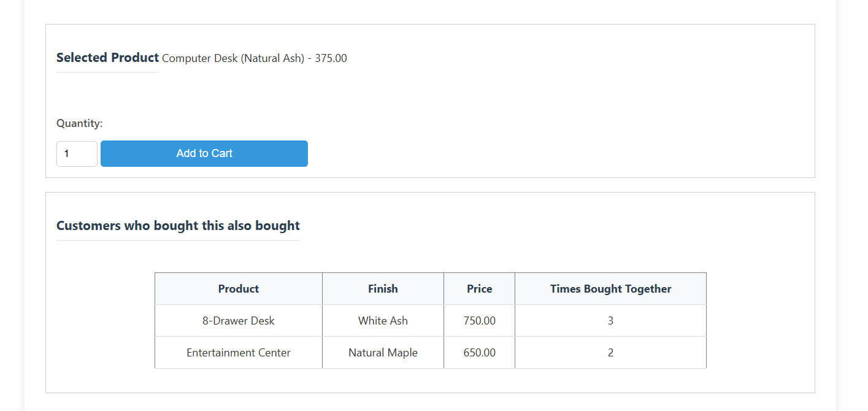Click the Finish column header
Viewport: 868px width, 411px height.
pos(383,289)
